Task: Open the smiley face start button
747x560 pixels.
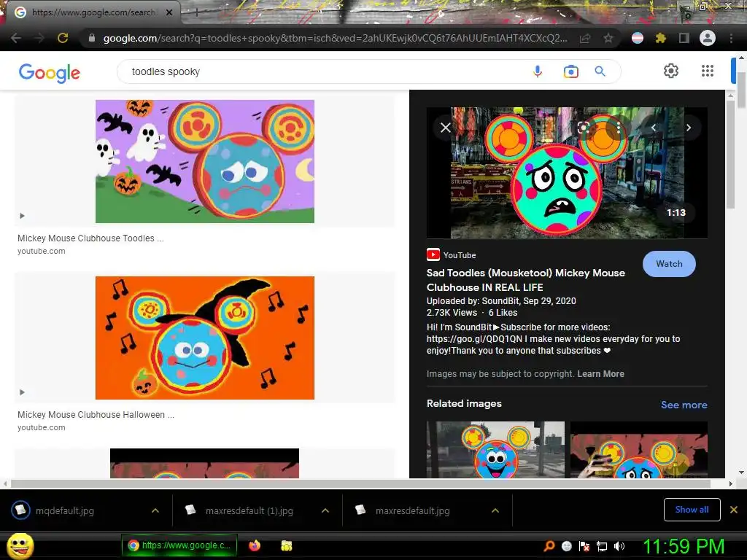Action: pyautogui.click(x=20, y=545)
